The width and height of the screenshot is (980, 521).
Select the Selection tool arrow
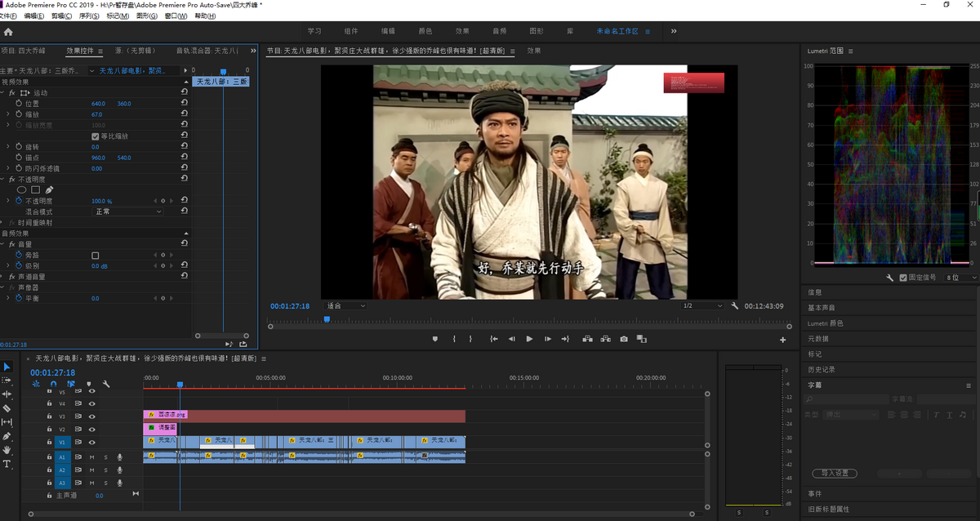pyautogui.click(x=7, y=367)
